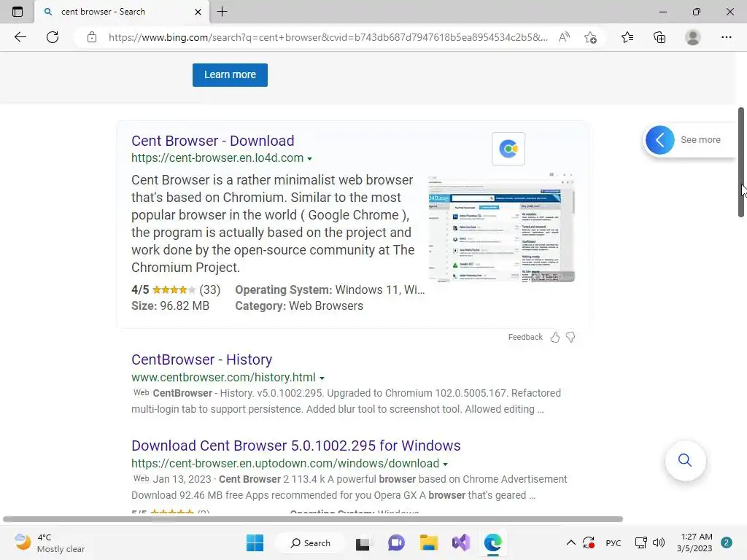Open Download Cent Browser 5.0.1002.295 for Windows
747x560 pixels.
point(296,446)
